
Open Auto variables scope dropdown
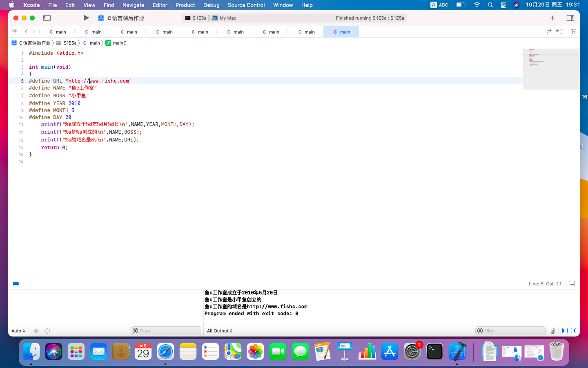(x=18, y=331)
